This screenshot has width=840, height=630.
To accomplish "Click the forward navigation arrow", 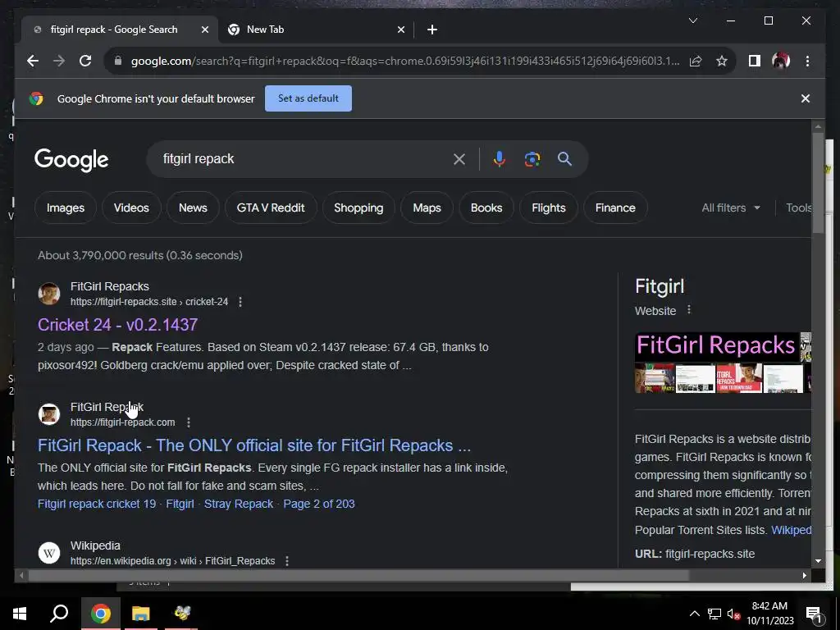I will coord(59,61).
